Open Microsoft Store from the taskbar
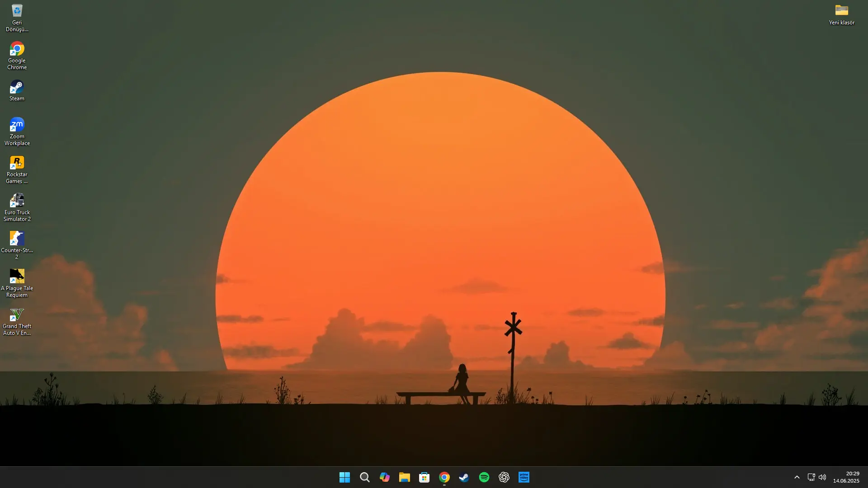The height and width of the screenshot is (488, 868). coord(424,477)
